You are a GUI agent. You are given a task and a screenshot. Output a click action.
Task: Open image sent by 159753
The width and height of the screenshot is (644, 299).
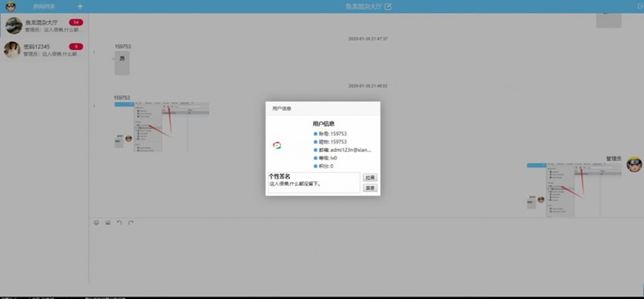(162, 127)
